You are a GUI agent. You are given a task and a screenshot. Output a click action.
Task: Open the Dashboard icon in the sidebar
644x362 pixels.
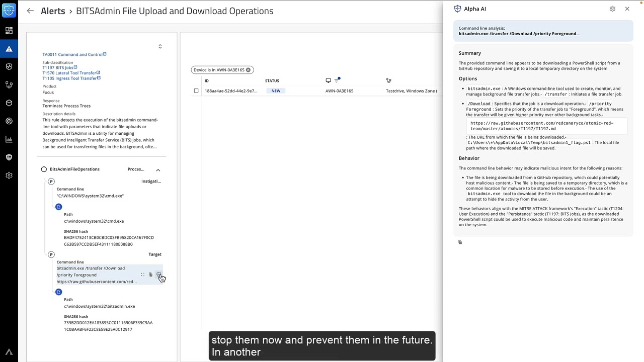coord(9,31)
